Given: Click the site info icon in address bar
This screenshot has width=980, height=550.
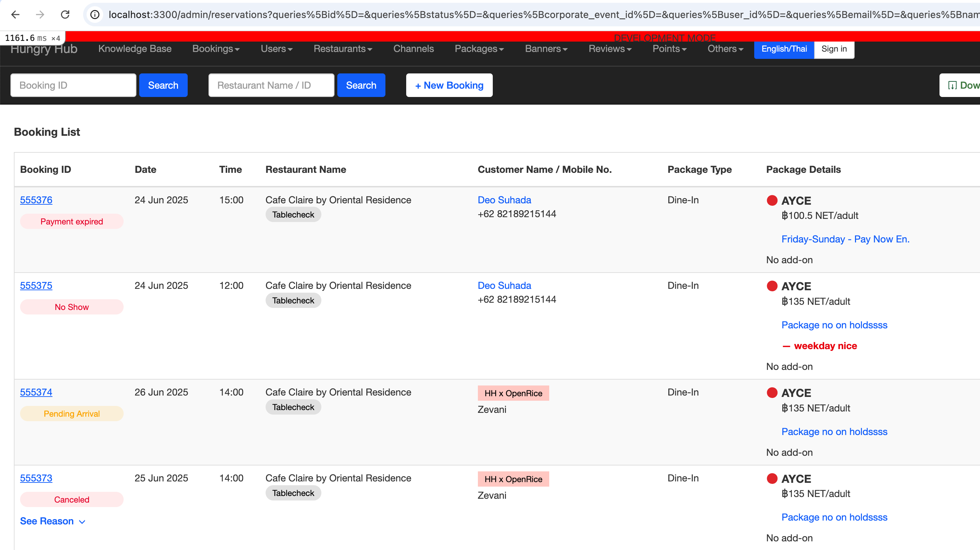Looking at the screenshot, I should (x=95, y=15).
